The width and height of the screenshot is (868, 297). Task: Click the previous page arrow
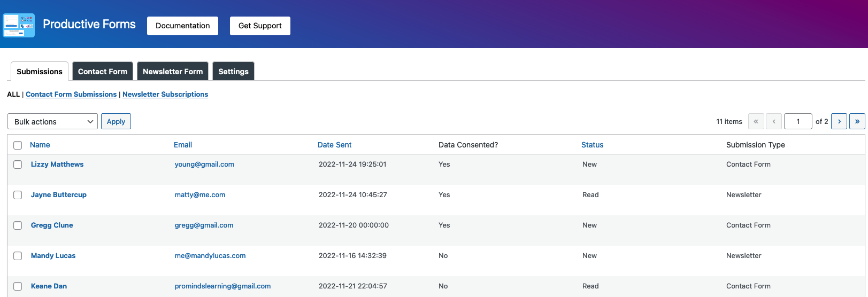(x=774, y=121)
